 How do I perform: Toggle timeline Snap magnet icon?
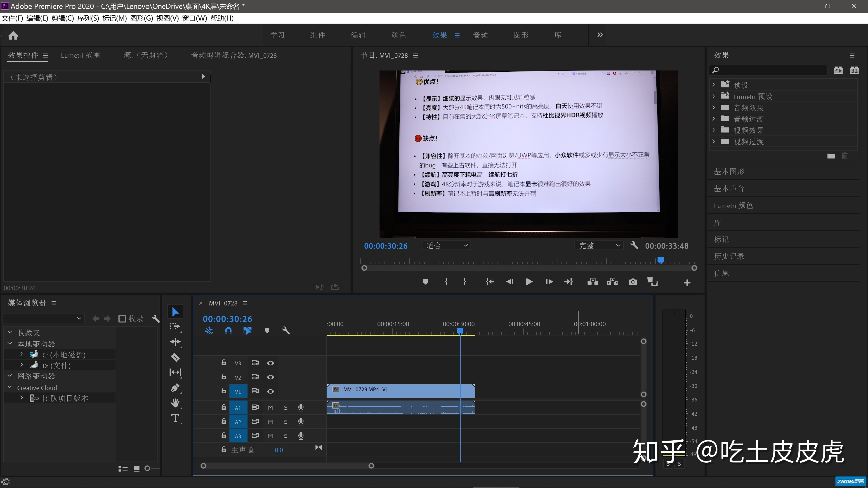coord(228,331)
